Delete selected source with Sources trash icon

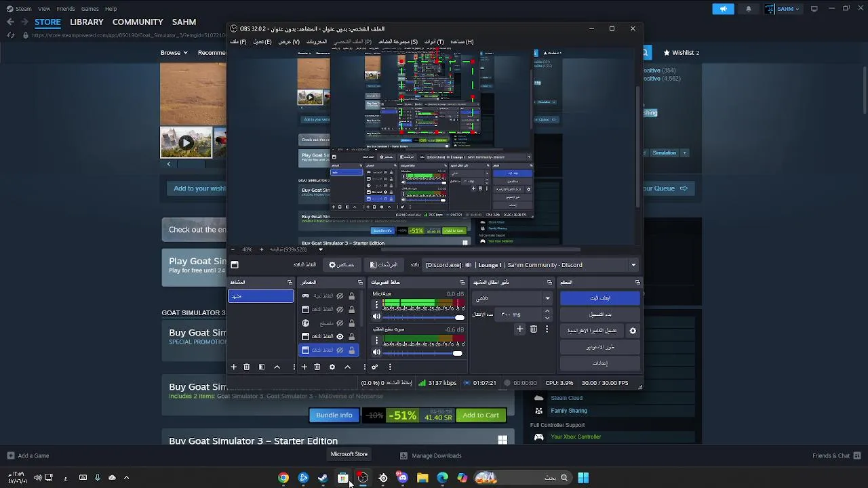[317, 367]
